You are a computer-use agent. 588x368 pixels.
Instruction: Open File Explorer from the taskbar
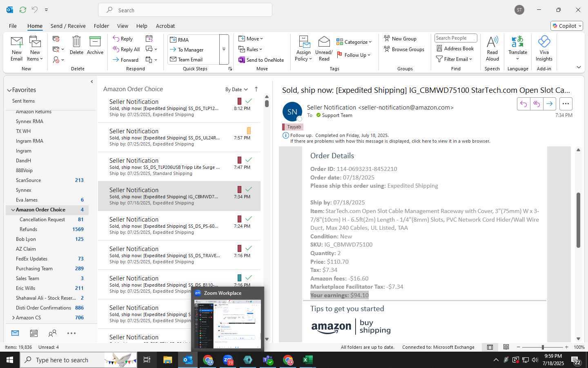[x=168, y=360]
